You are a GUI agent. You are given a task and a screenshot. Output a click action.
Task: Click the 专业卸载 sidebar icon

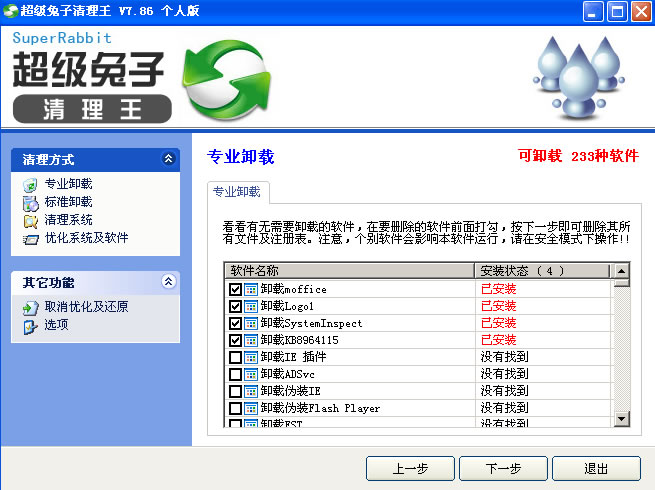pyautogui.click(x=30, y=185)
